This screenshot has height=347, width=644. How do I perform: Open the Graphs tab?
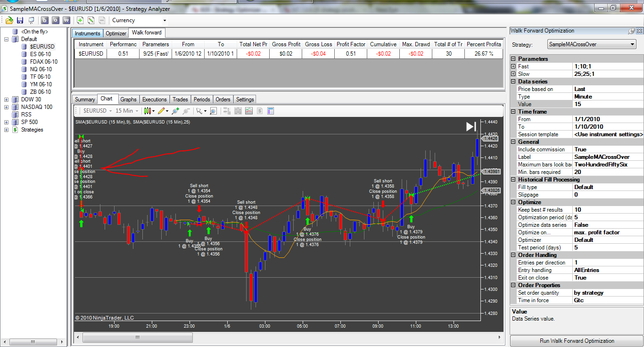128,99
